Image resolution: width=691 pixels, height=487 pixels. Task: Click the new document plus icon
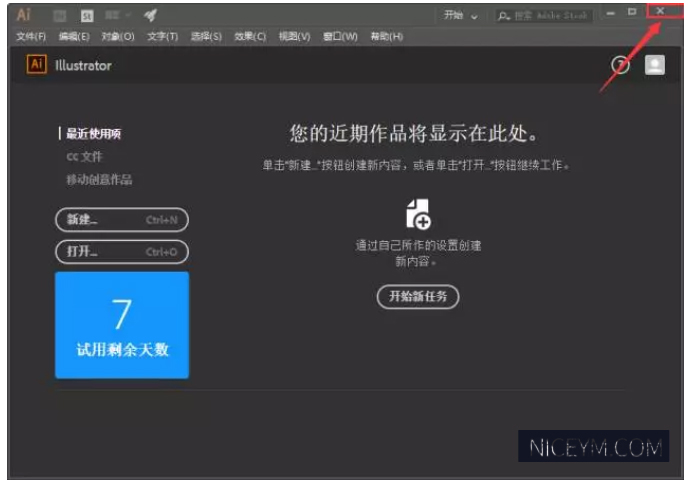tap(418, 214)
